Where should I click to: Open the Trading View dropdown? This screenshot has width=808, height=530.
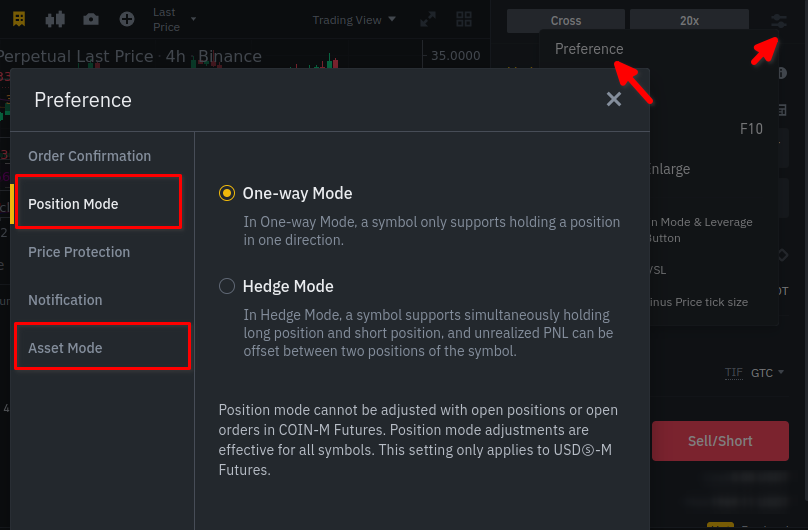[354, 19]
